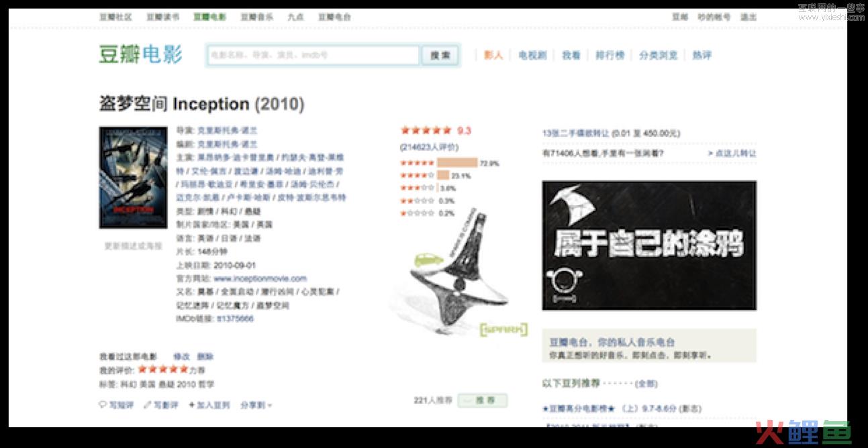Click the speech bubble icon beside 写短评
This screenshot has width=868, height=448.
103,405
